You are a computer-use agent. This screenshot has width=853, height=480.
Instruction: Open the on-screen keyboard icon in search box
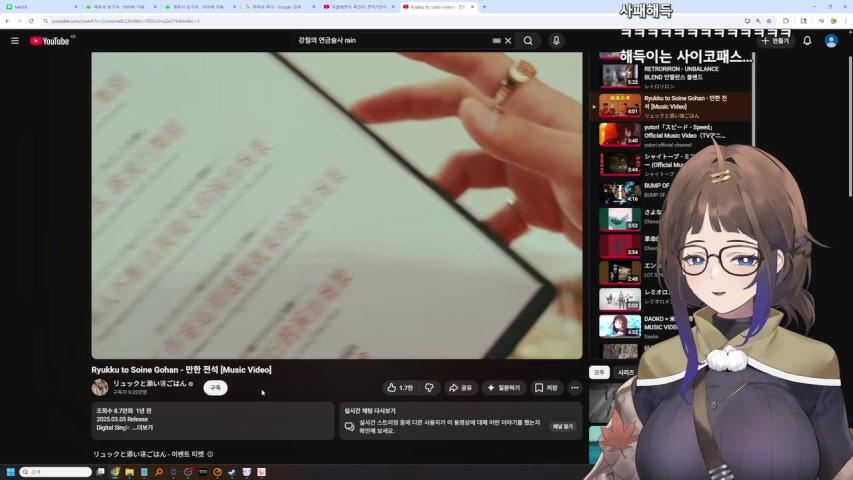pos(496,40)
